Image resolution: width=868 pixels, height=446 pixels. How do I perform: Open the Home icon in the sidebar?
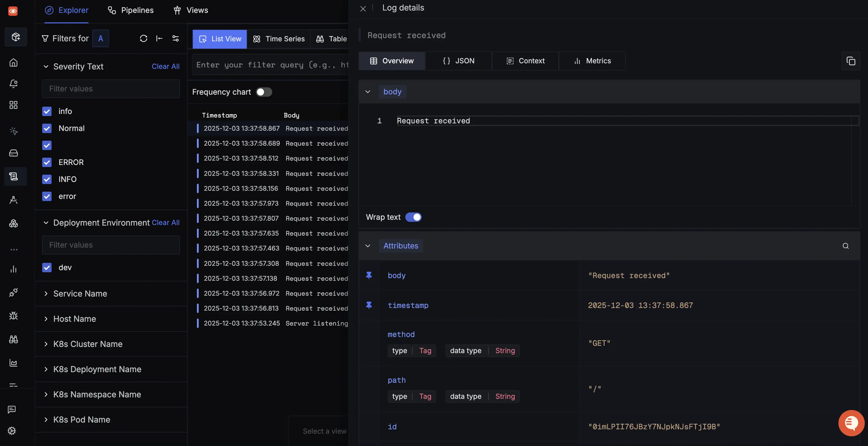[13, 63]
